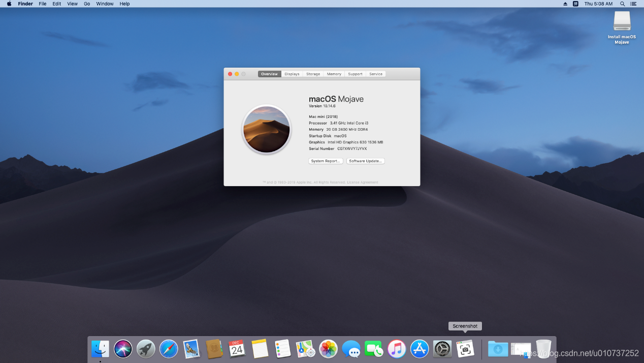The width and height of the screenshot is (644, 363).
Task: Open Spotlight search magnifier
Action: [622, 4]
